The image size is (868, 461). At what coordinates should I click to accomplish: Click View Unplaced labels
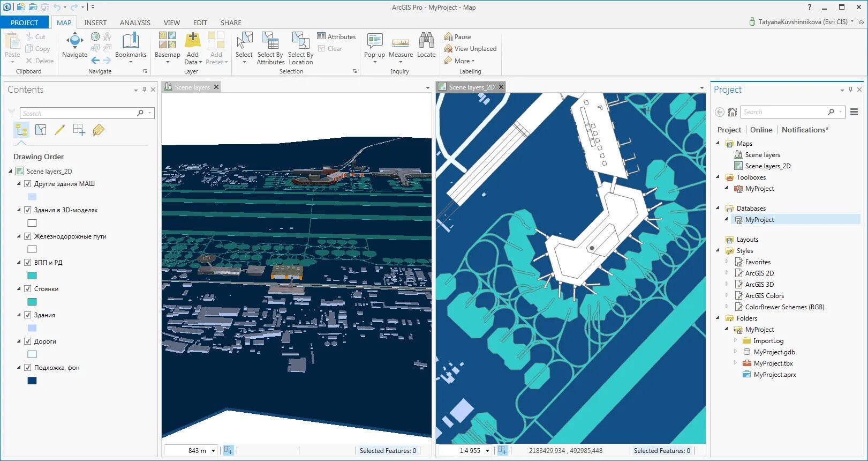pyautogui.click(x=470, y=49)
